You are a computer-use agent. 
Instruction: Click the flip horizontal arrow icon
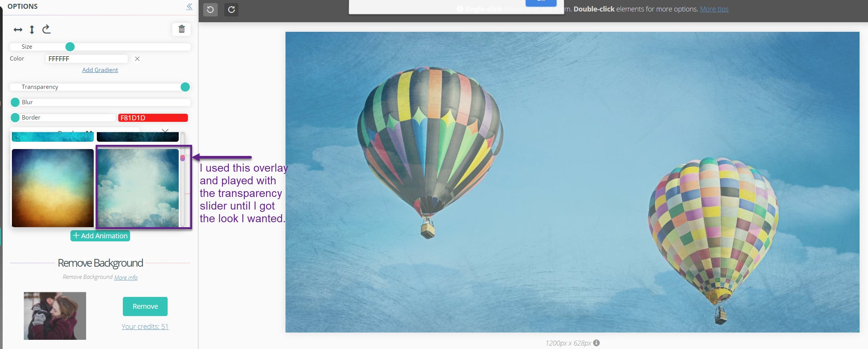point(18,30)
